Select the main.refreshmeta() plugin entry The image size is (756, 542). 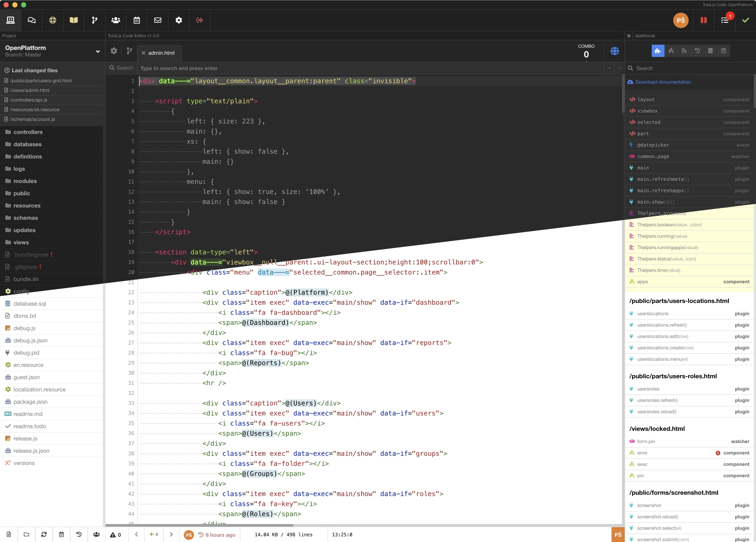tap(689, 179)
